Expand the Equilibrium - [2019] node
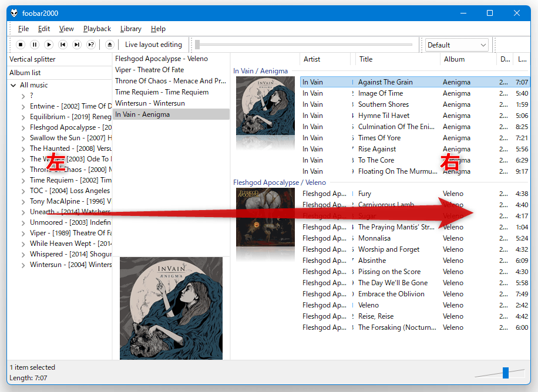 tap(23, 117)
